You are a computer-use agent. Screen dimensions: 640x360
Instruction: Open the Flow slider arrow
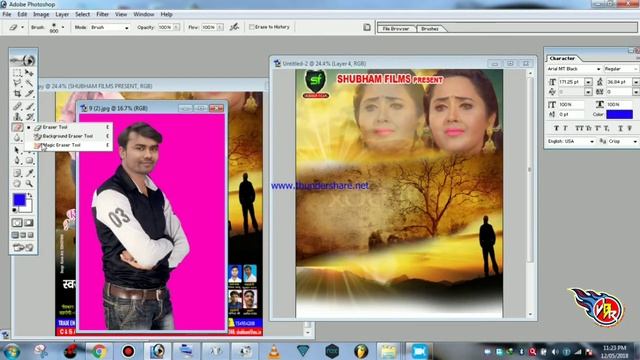[x=220, y=27]
